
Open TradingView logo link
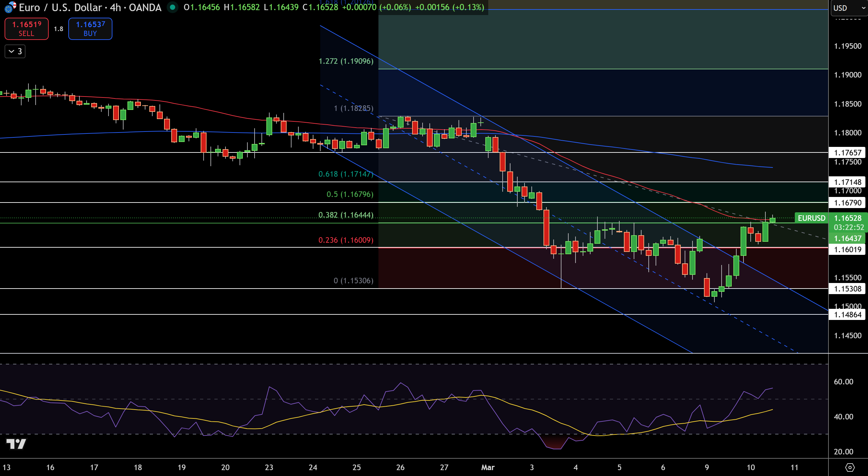coord(16,444)
